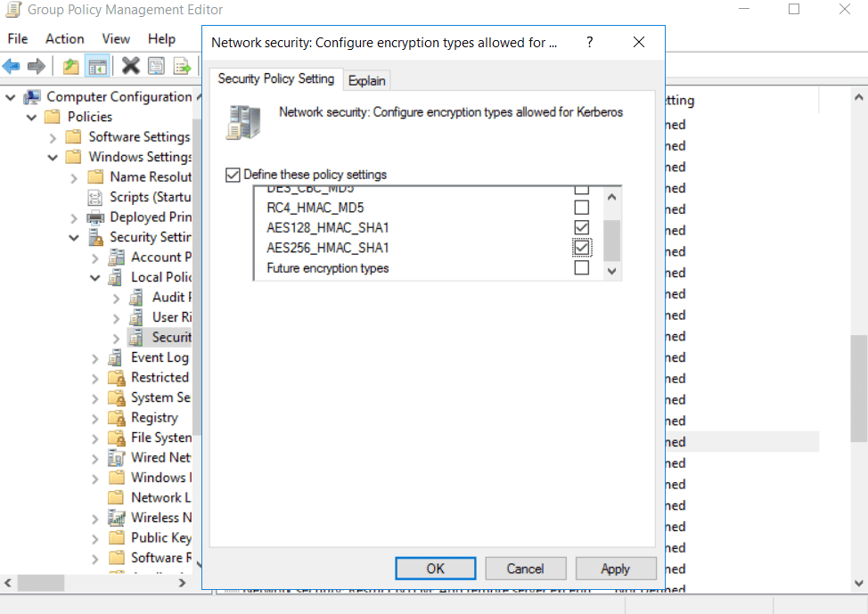868x614 pixels.
Task: Collapse the Computer Configuration node
Action: (x=10, y=97)
